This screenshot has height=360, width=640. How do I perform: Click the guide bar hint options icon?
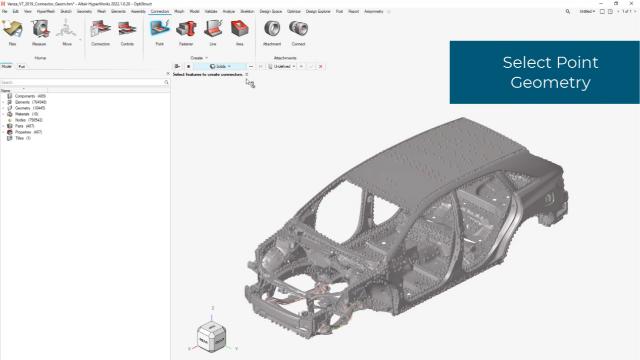coord(247,74)
